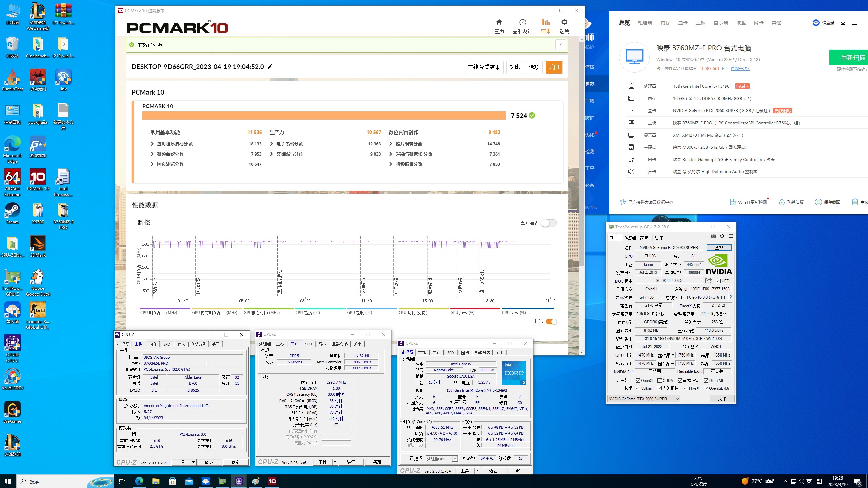Click Lookup (查找) button in GPU-Z
Viewport: 868px width, 488px height.
719,247
